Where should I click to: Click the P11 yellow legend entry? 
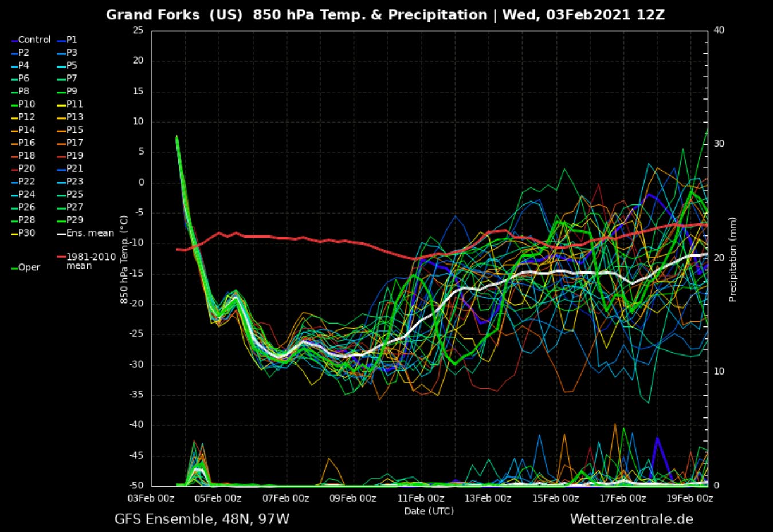(74, 104)
